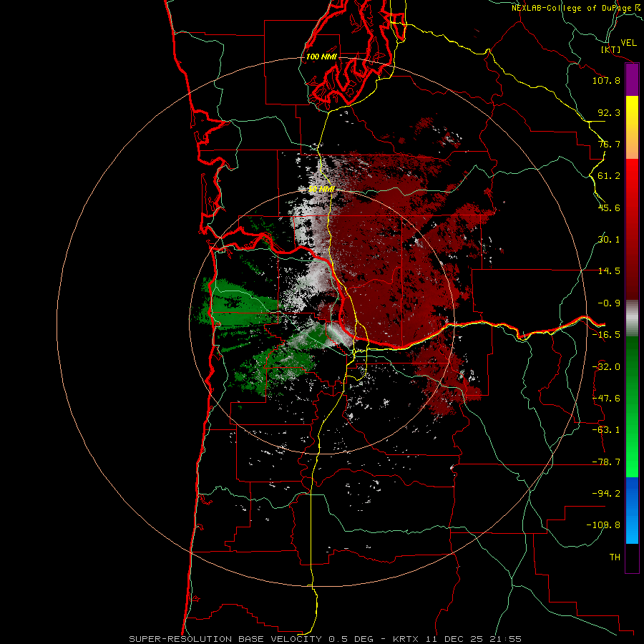
Task: Click the 76.7 legend value
Action: [x=609, y=144]
